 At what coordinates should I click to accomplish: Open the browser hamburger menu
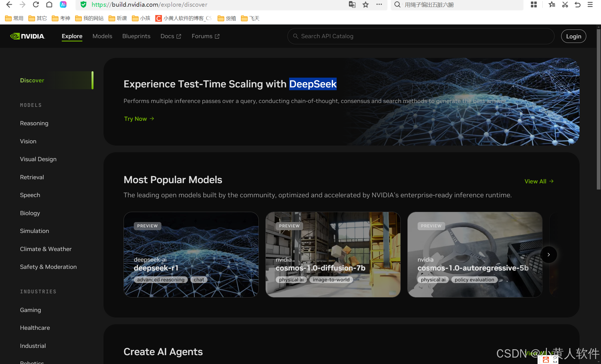coord(590,4)
